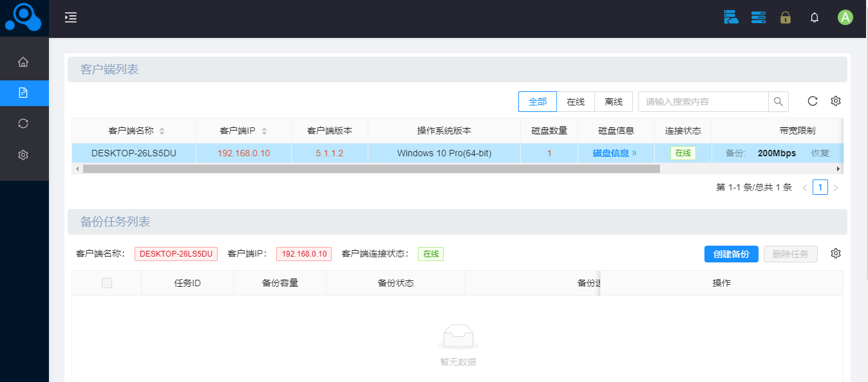Viewport: 868px width, 382px height.
Task: Select the 离线 filter option
Action: click(x=613, y=102)
